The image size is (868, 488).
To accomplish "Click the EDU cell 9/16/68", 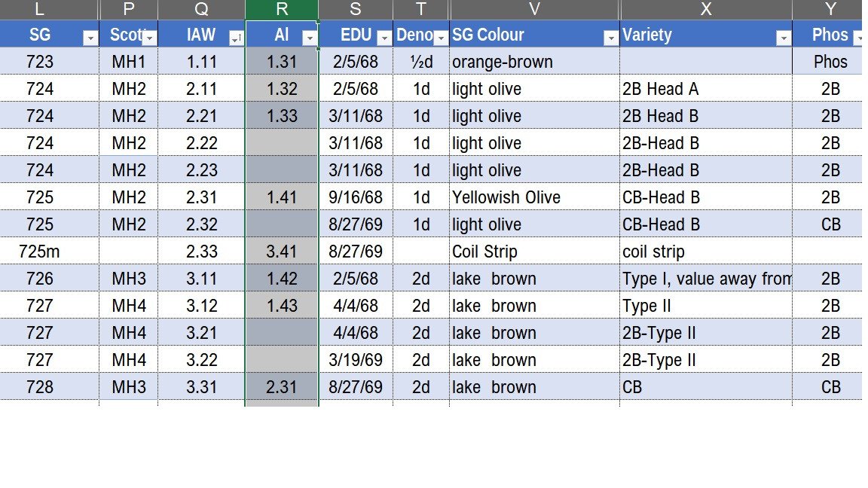I will [356, 197].
